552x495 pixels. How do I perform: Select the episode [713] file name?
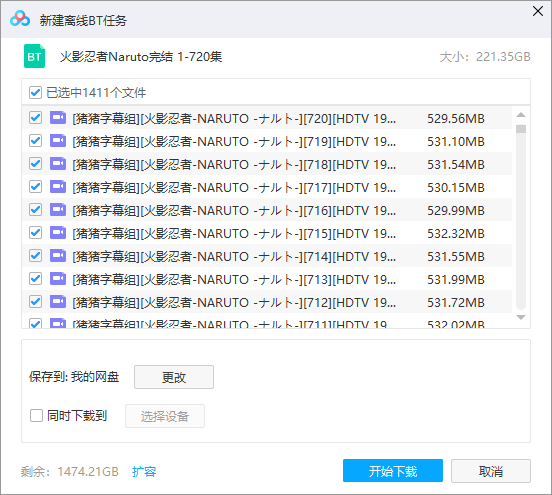coord(234,280)
